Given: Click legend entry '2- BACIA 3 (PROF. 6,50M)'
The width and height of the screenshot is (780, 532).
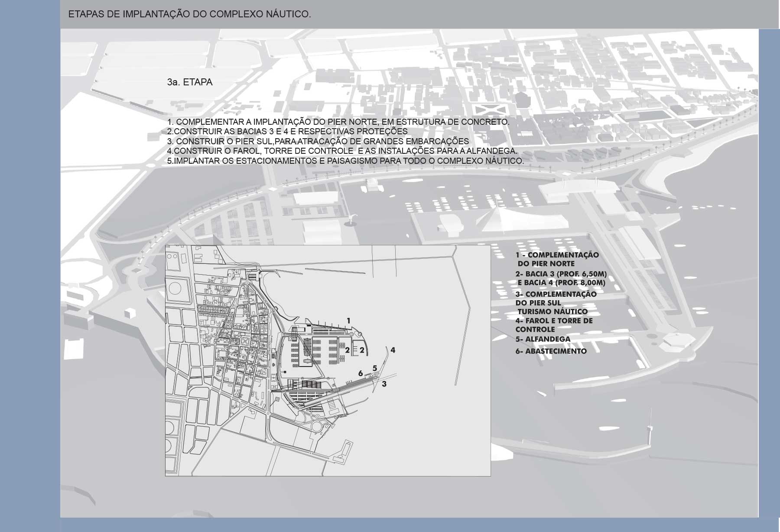Looking at the screenshot, I should click(x=561, y=274).
